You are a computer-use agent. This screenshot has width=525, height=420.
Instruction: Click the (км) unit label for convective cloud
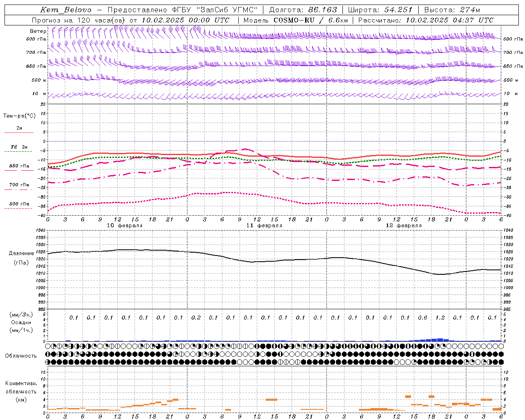tap(21, 400)
